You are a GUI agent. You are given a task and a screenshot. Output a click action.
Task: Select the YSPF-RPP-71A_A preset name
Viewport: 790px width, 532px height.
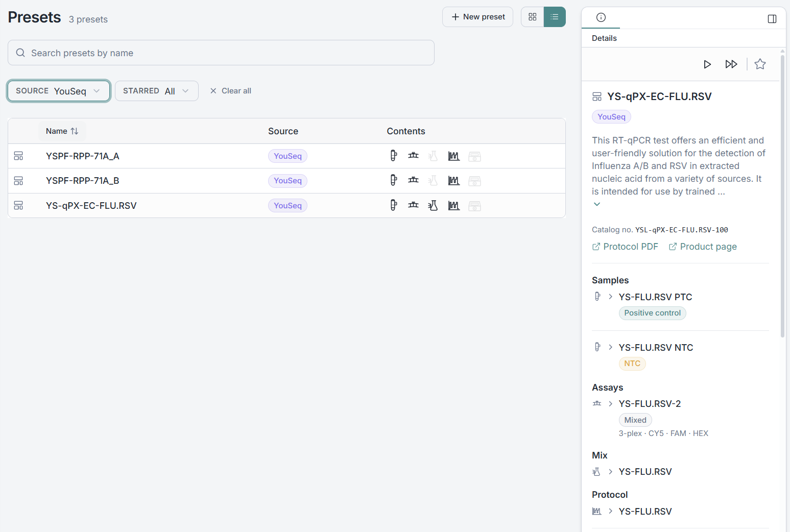pyautogui.click(x=83, y=156)
